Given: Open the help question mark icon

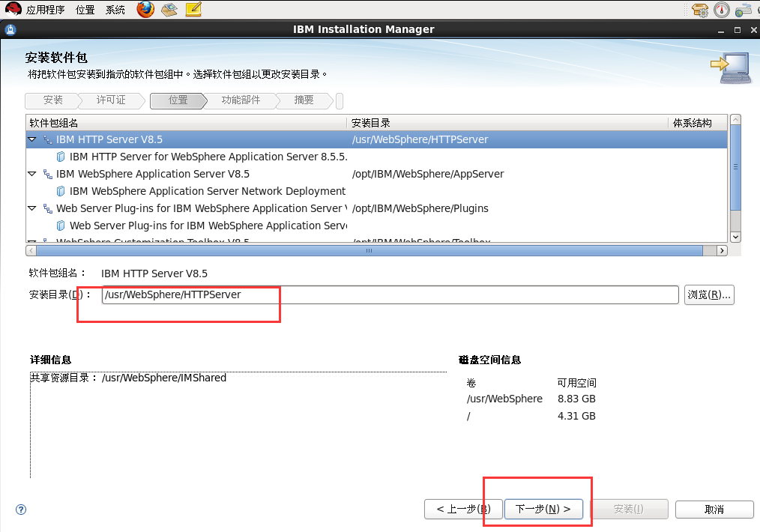Looking at the screenshot, I should click(x=21, y=510).
